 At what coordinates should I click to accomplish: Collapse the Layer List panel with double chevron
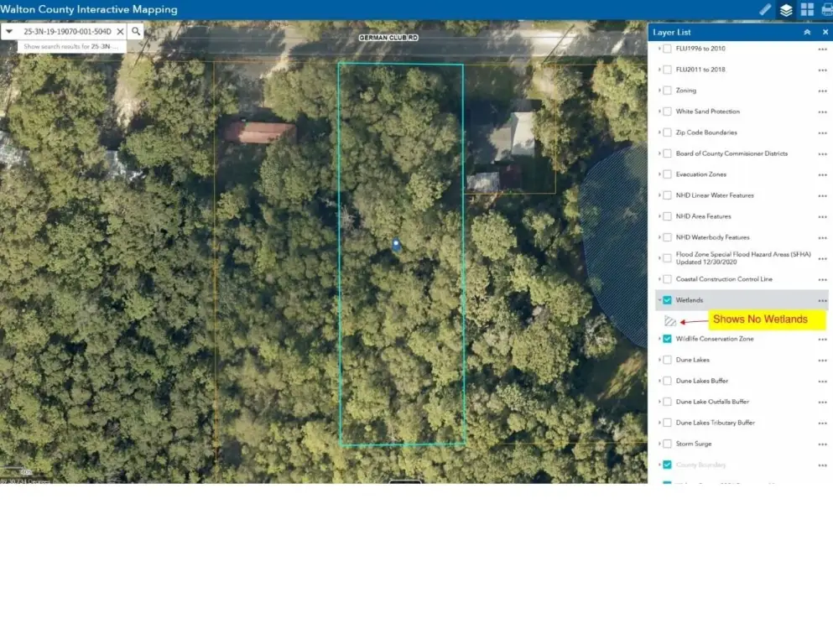(807, 32)
